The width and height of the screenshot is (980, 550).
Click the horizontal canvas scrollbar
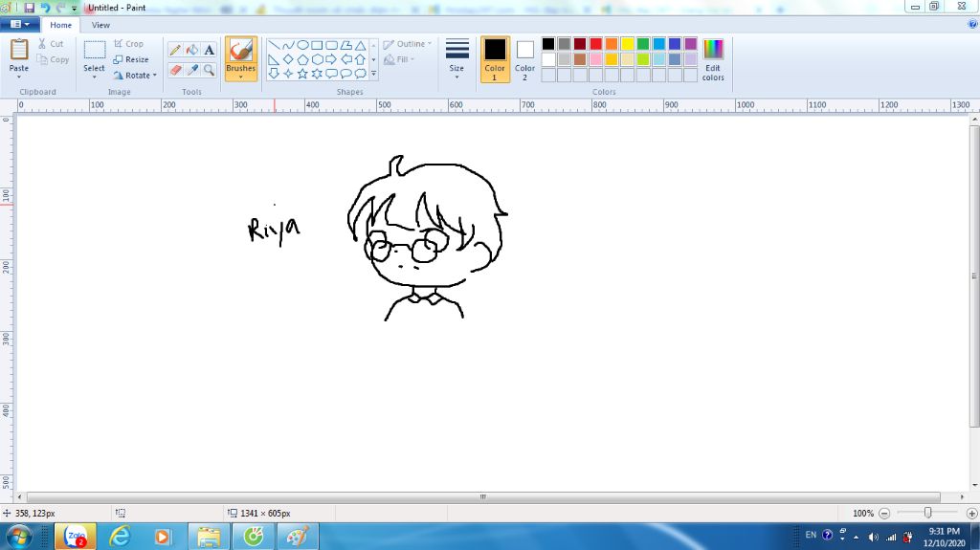[x=483, y=496]
